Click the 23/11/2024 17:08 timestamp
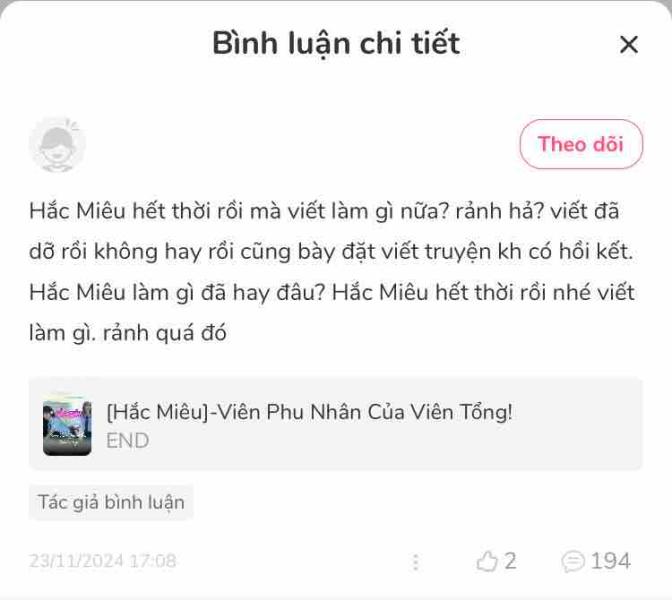This screenshot has height=600, width=672. click(x=102, y=561)
